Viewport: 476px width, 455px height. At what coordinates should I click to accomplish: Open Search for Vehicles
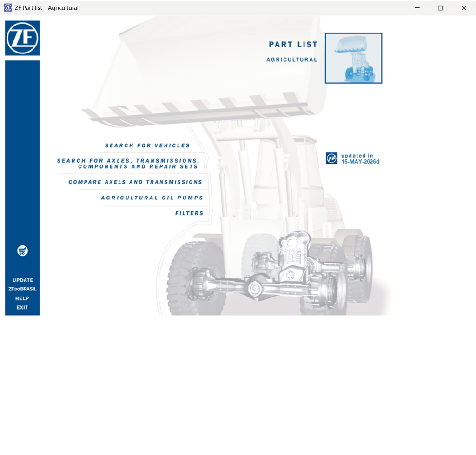click(147, 145)
